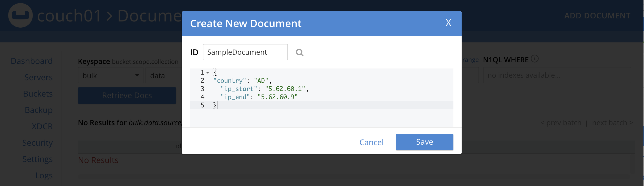Click the search icon beside ID field
The image size is (644, 186).
(299, 52)
